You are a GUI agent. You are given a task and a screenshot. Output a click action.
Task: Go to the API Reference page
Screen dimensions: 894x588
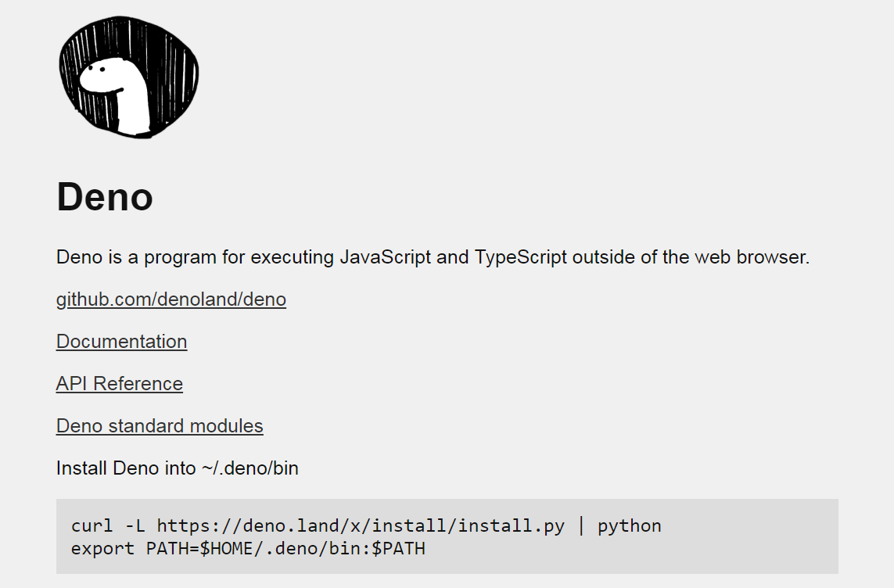coord(120,384)
